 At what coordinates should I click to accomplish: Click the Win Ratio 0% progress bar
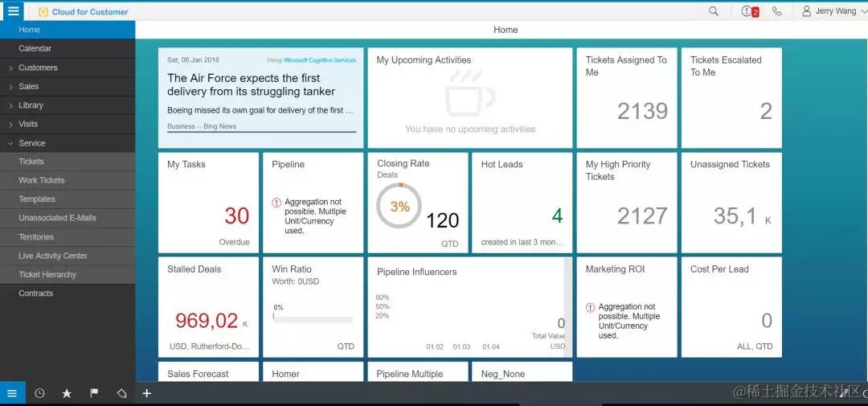tap(313, 320)
